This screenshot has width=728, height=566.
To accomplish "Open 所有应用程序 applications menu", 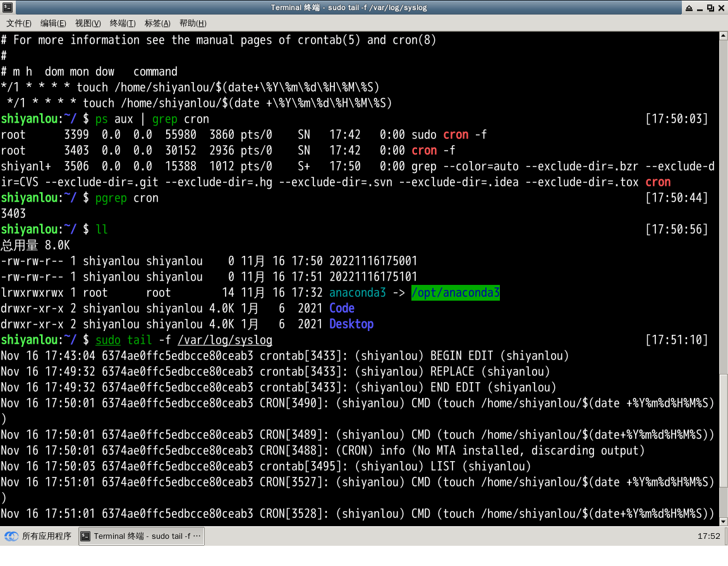I will coord(38,536).
